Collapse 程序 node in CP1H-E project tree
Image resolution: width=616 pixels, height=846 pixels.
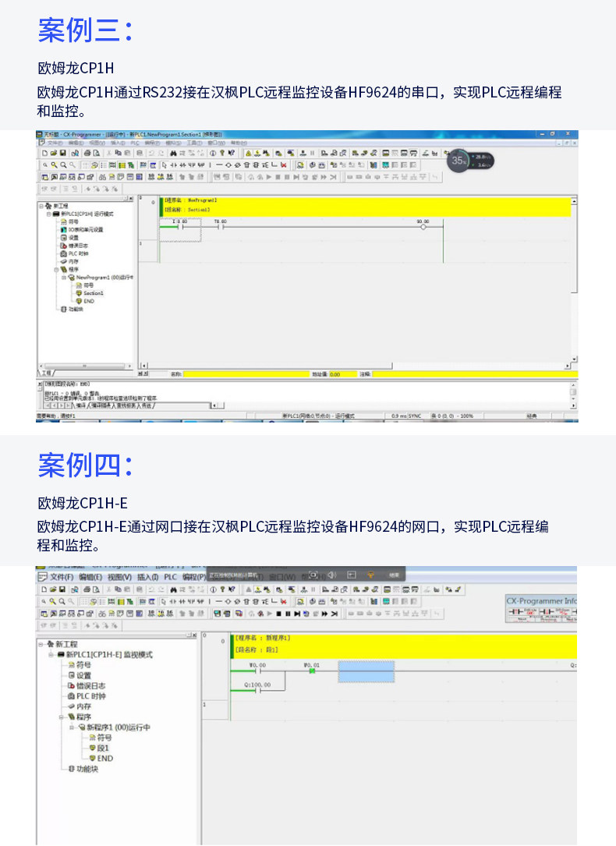coord(62,717)
